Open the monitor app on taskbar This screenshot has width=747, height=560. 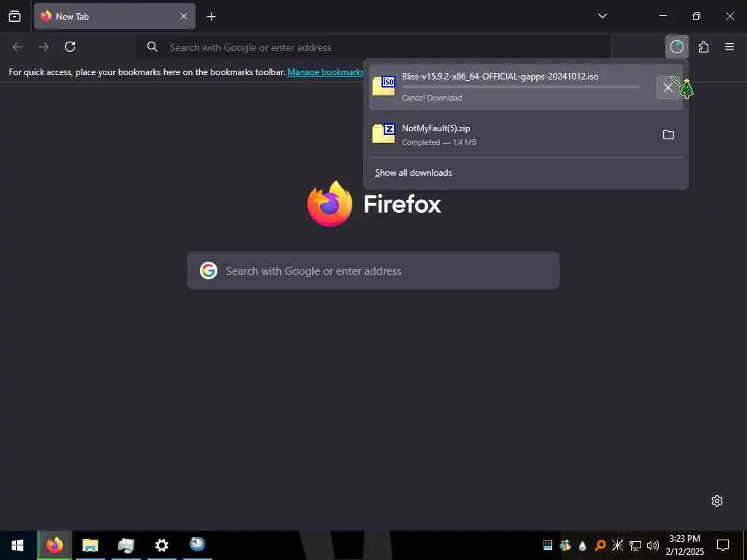125,545
